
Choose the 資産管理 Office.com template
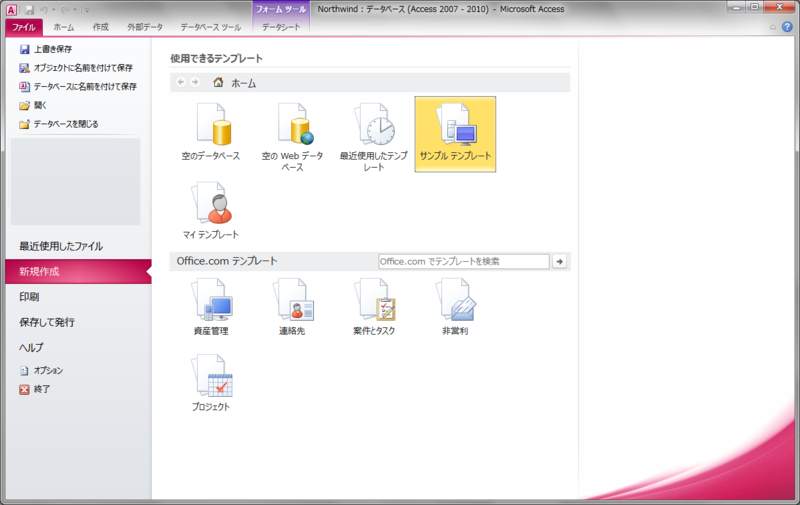[x=211, y=307]
